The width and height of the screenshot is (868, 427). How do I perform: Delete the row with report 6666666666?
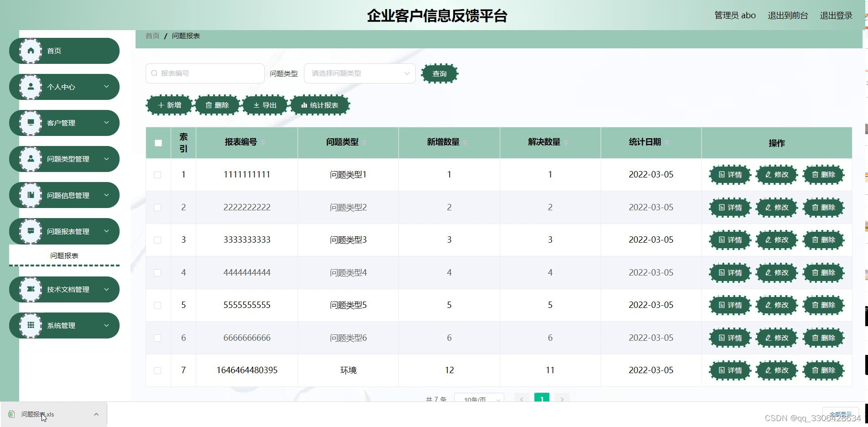(824, 338)
